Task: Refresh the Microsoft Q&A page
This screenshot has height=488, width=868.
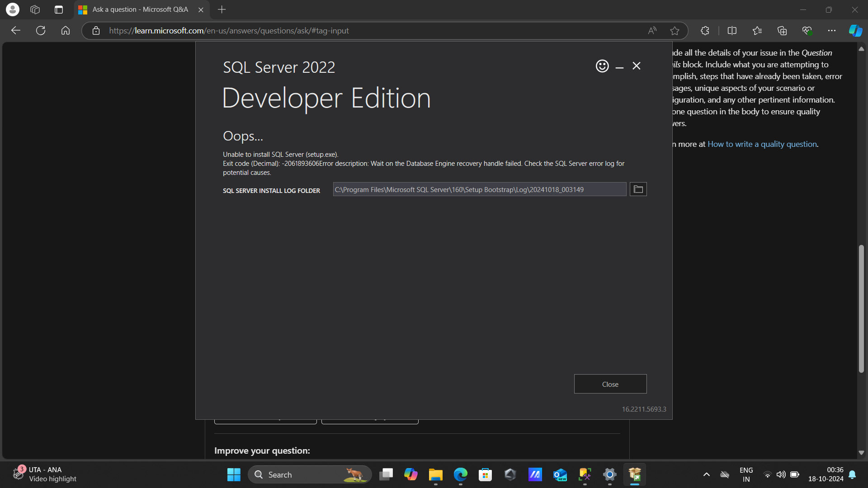Action: click(x=41, y=31)
